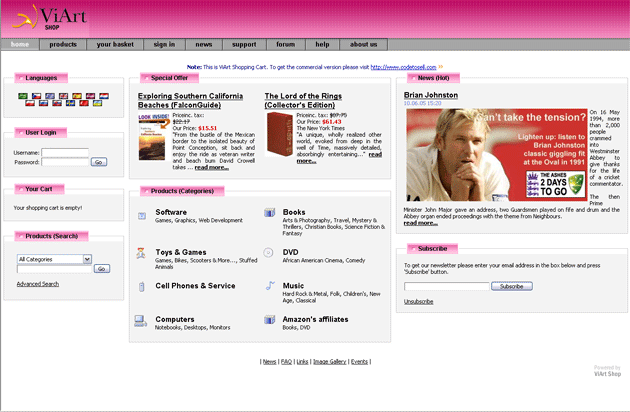
Task: Click read more under Brian Johnston article
Action: [420, 223]
